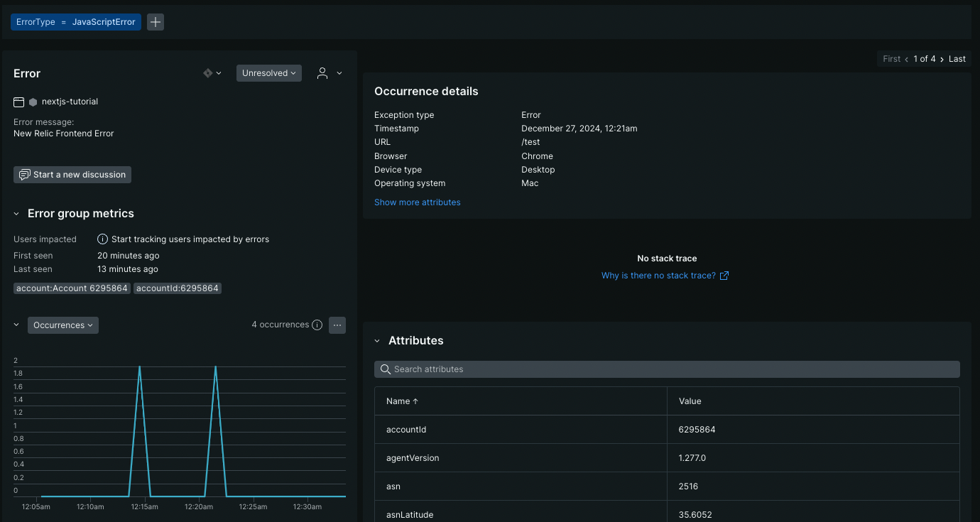The height and width of the screenshot is (522, 980).
Task: Click the second occurrences chart peak
Action: tap(215, 367)
